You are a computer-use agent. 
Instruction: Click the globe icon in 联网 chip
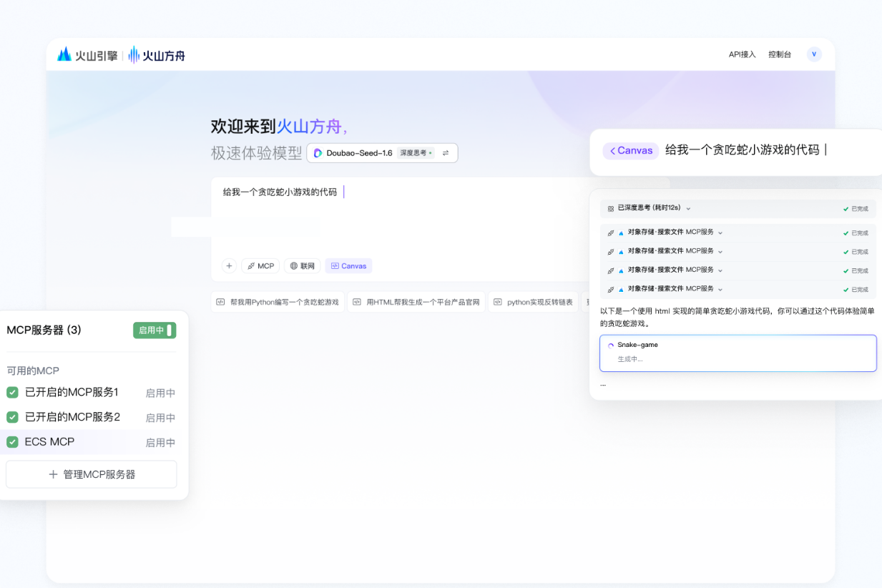pyautogui.click(x=293, y=266)
